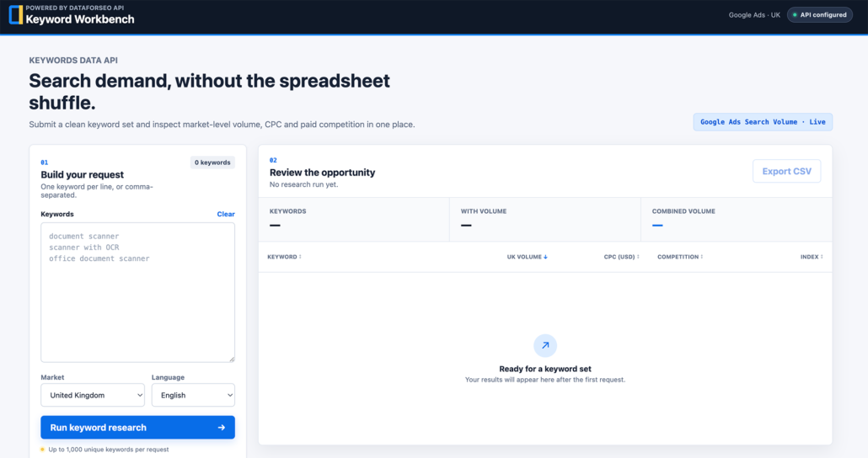
Task: Click the Run keyword research button
Action: (x=138, y=428)
